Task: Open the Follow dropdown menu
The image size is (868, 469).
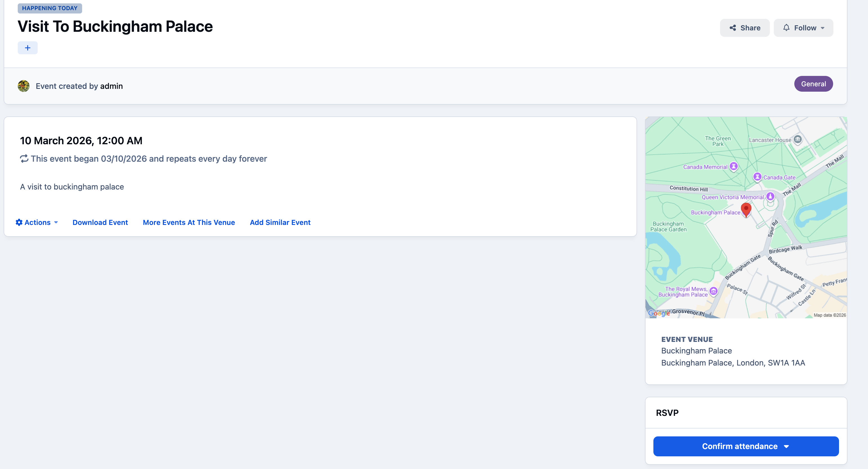Action: (803, 28)
